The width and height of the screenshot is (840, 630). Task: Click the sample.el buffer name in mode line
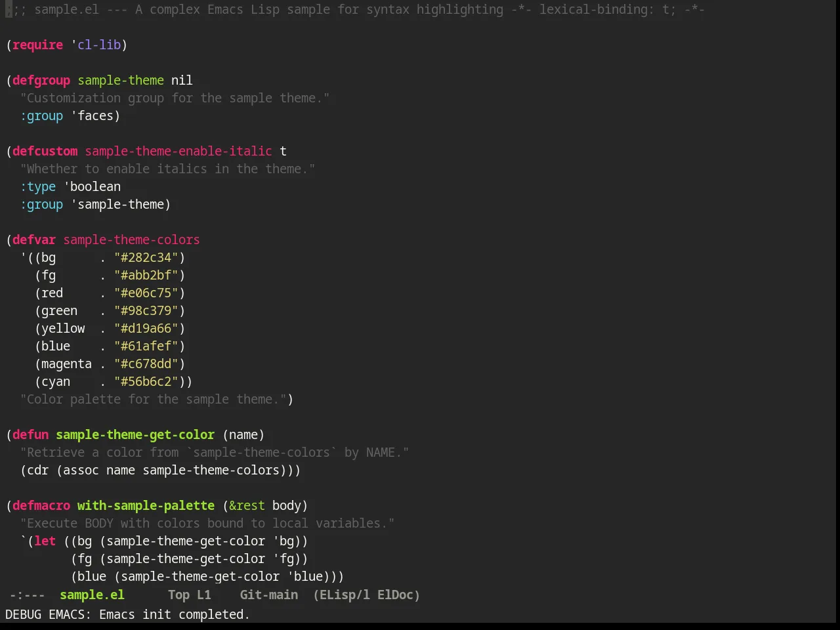92,595
